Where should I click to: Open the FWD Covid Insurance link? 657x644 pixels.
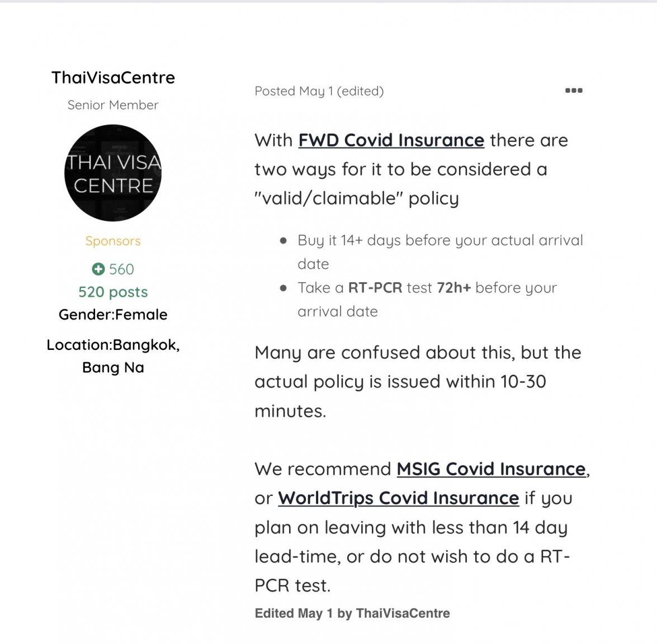click(x=391, y=140)
